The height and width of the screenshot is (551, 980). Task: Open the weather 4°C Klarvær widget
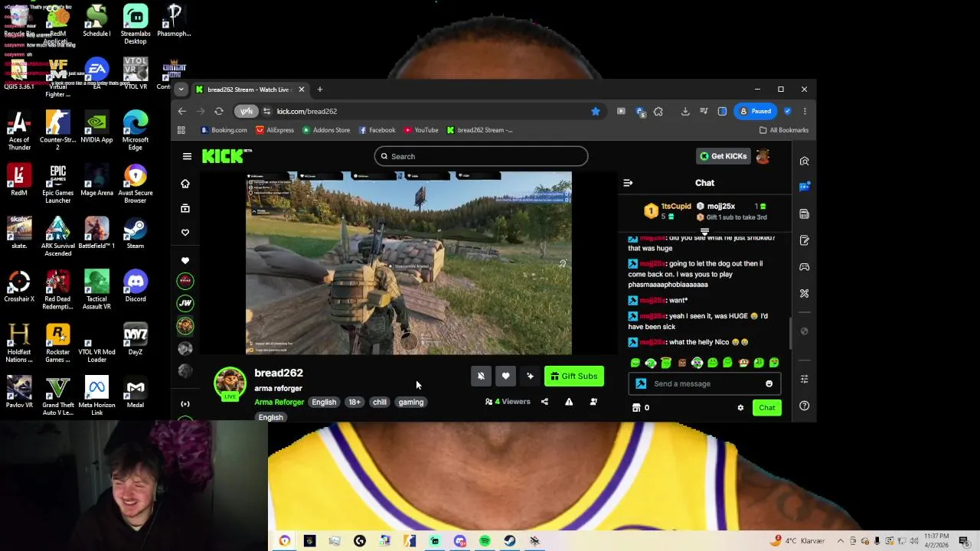click(x=798, y=541)
